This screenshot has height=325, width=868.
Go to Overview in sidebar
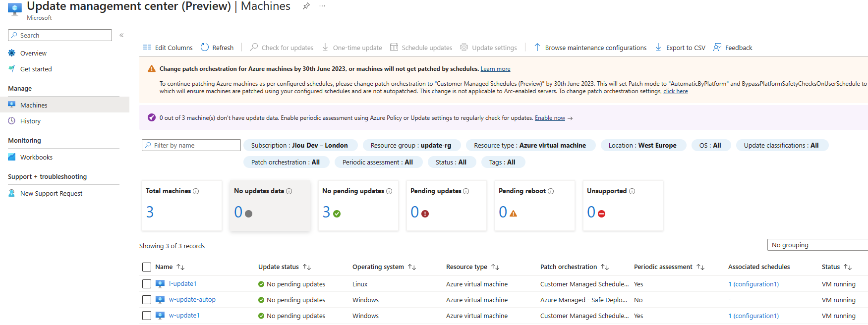(x=33, y=53)
